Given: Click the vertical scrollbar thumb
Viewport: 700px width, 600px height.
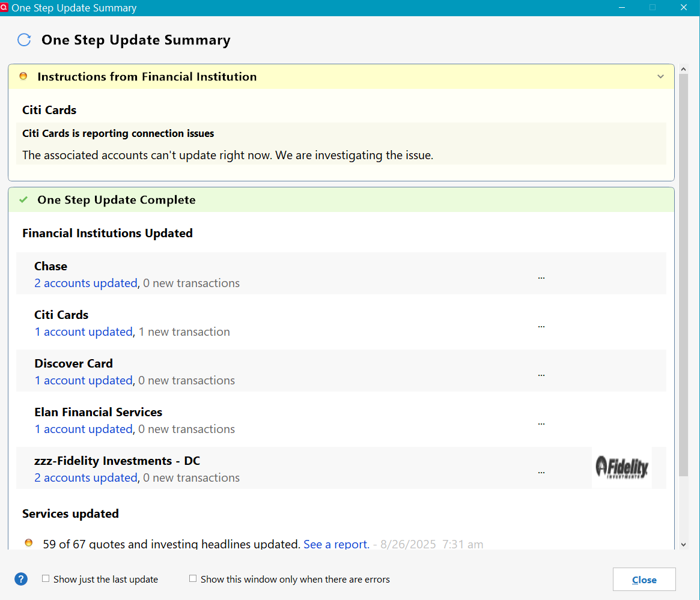Looking at the screenshot, I should pos(684,275).
